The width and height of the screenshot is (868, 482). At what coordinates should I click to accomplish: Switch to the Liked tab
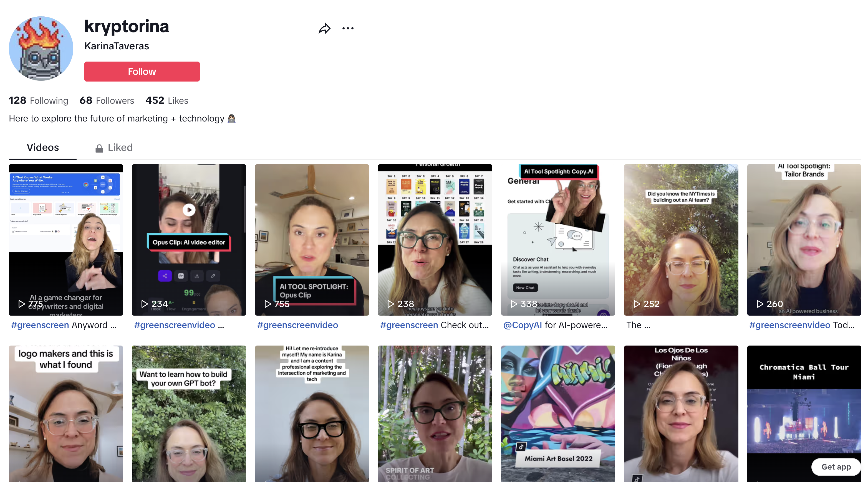click(120, 148)
